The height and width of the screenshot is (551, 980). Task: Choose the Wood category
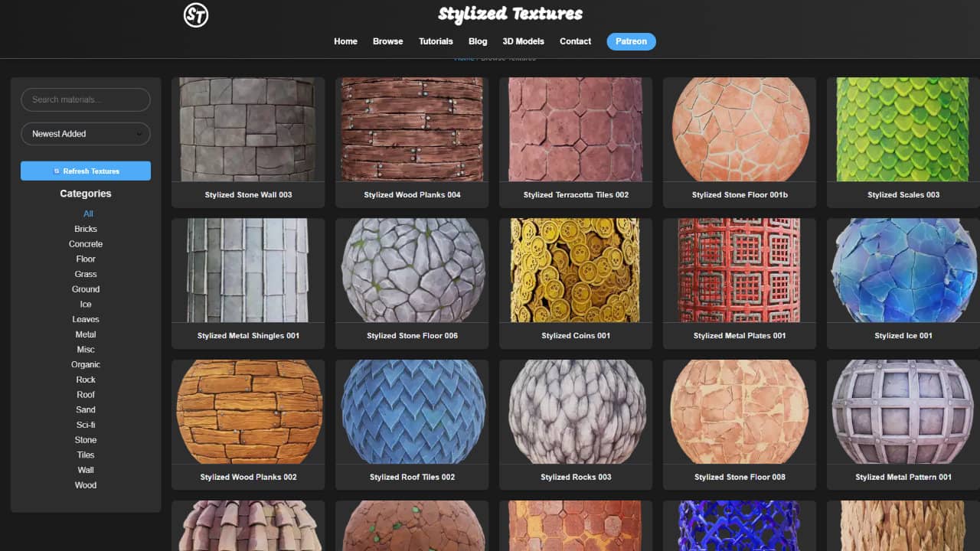86,485
